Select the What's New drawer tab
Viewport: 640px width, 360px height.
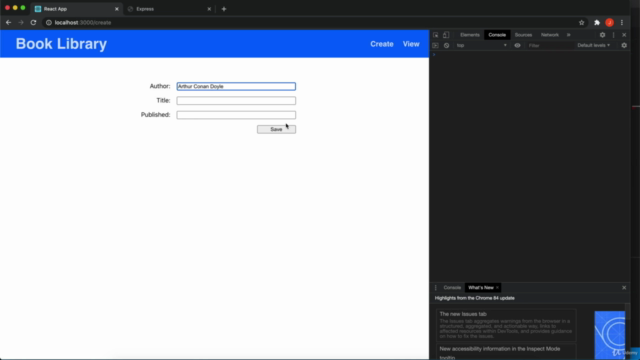481,287
